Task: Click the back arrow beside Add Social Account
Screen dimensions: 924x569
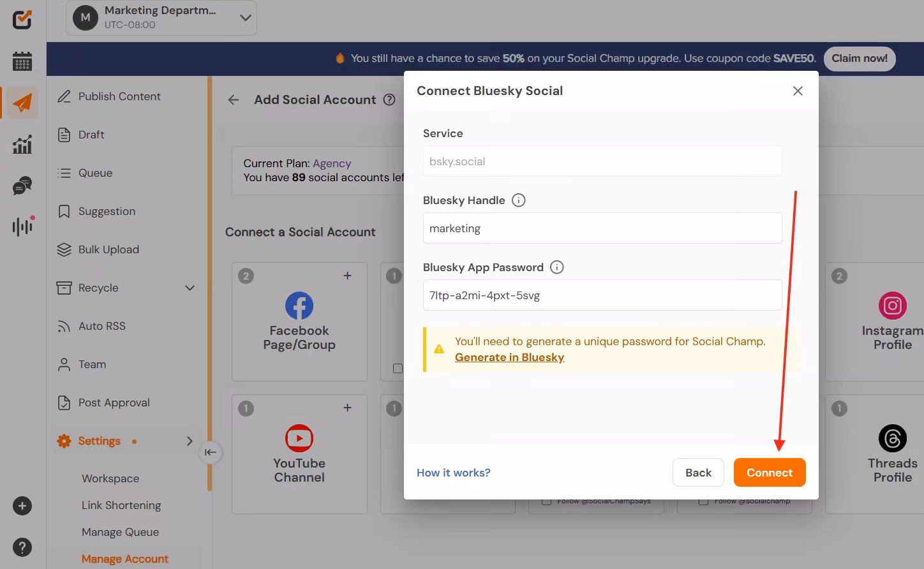Action: point(234,100)
